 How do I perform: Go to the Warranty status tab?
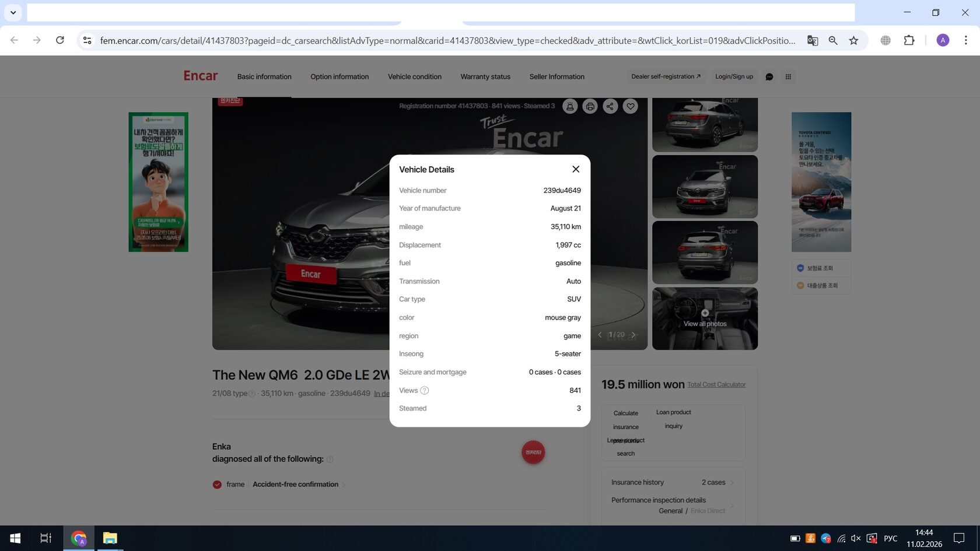click(x=485, y=77)
